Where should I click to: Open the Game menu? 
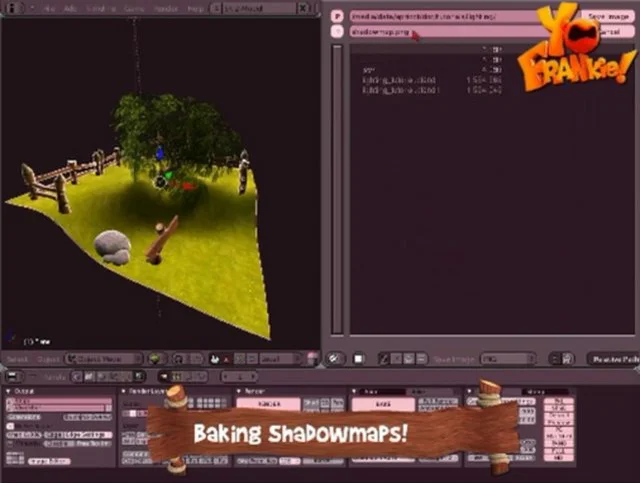134,8
